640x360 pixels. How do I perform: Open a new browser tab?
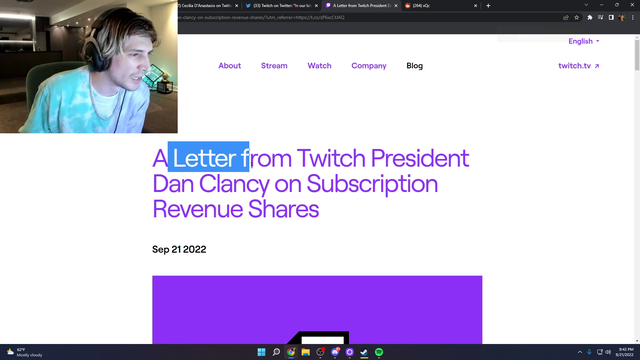click(x=488, y=6)
